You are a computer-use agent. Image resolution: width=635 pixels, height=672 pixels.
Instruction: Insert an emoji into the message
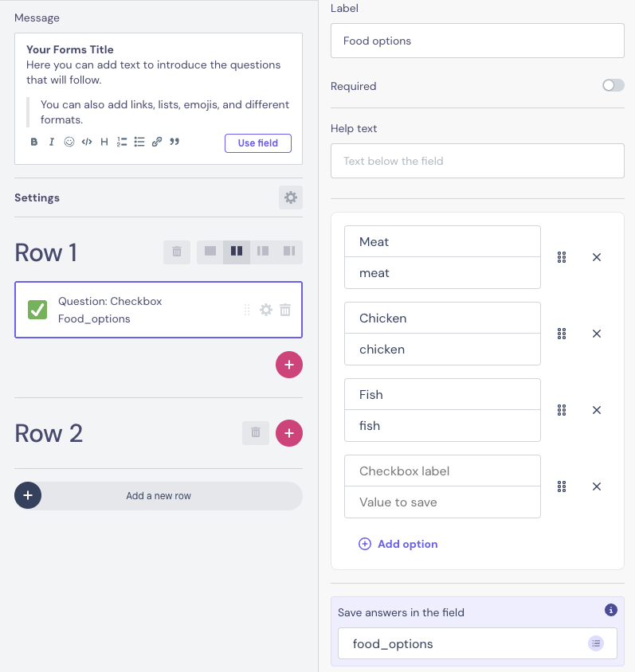pyautogui.click(x=69, y=143)
